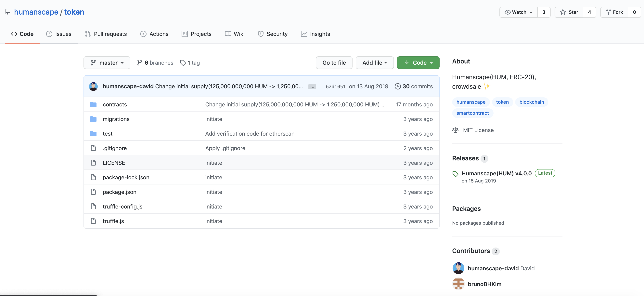Click the package.json file icon
The height and width of the screenshot is (296, 644).
click(x=93, y=192)
